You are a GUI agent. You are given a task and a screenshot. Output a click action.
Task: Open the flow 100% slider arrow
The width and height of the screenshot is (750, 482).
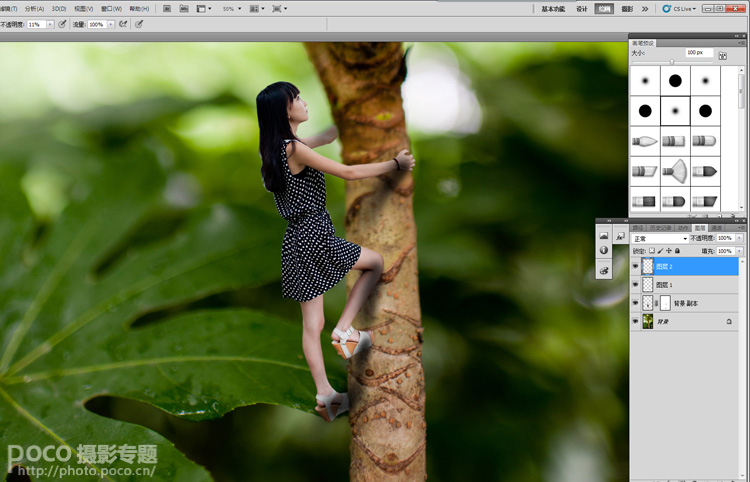[x=111, y=24]
